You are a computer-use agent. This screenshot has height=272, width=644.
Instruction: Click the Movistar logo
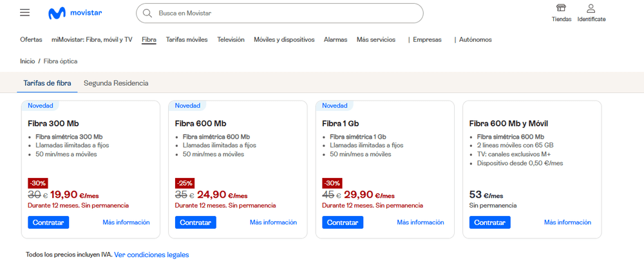coord(75,13)
